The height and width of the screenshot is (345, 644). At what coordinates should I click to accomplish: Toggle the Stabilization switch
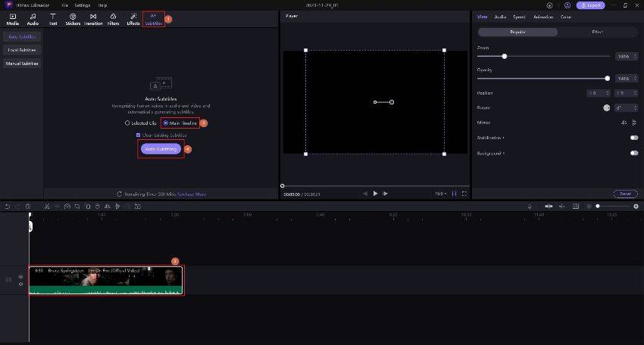pos(633,138)
